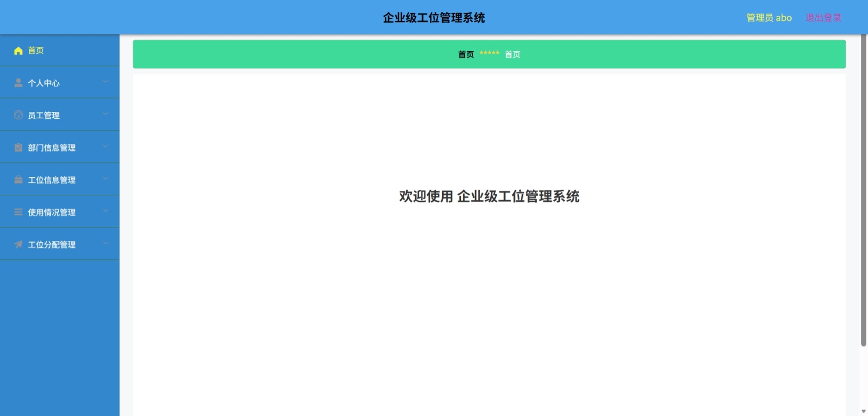Image resolution: width=868 pixels, height=416 pixels.
Task: Expand the 部门信息管理 chevron arrow
Action: (x=105, y=146)
